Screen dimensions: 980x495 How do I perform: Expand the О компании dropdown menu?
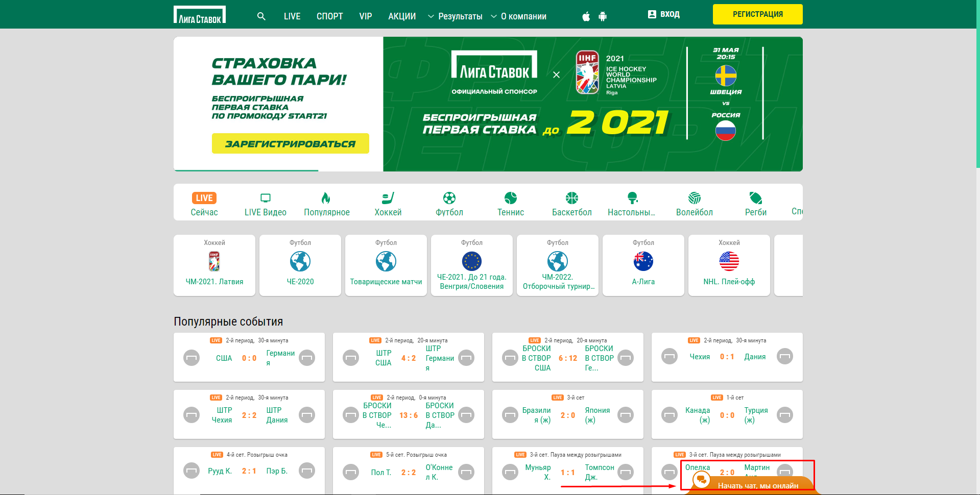[x=518, y=16]
